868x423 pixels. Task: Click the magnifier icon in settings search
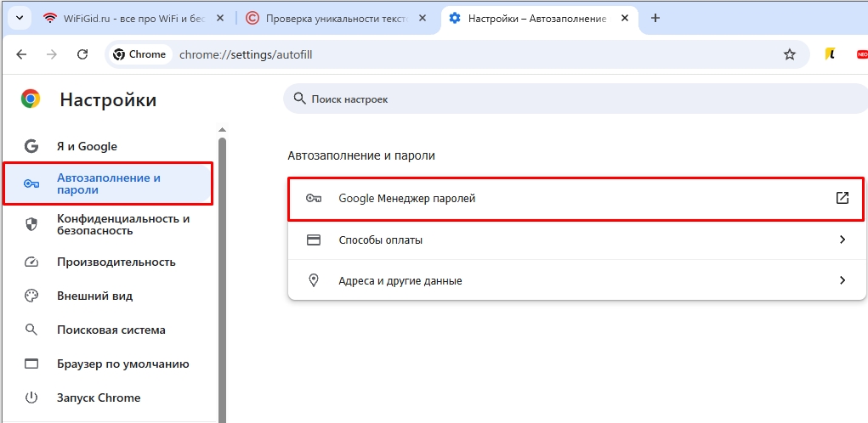(299, 99)
